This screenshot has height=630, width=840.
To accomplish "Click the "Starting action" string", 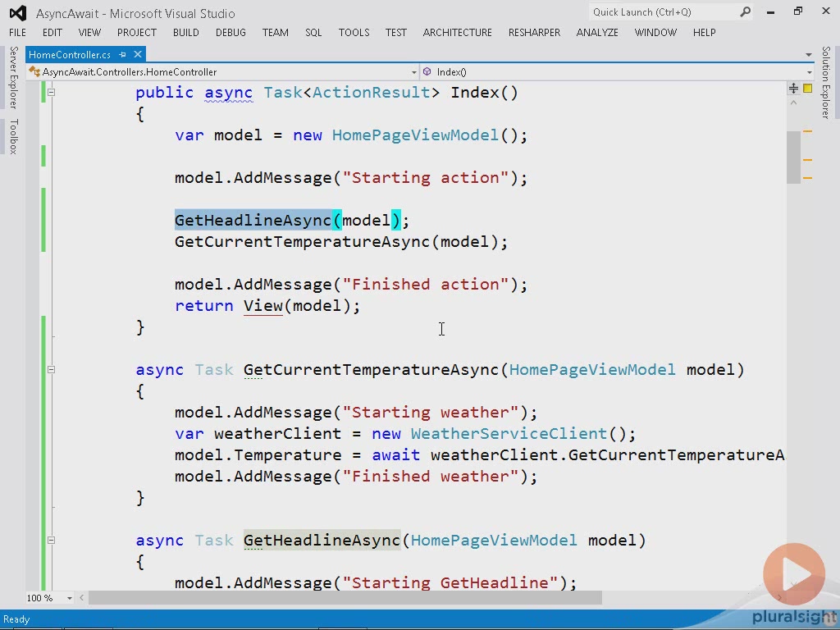I will pos(426,178).
